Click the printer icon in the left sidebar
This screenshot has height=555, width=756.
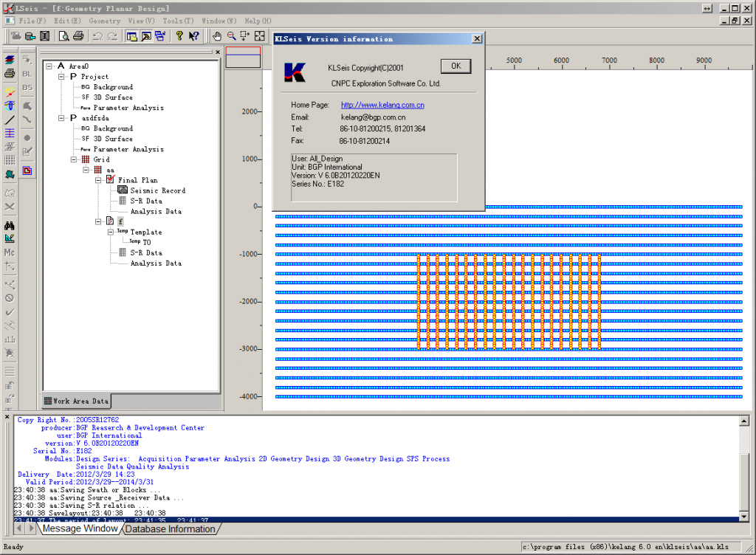point(10,73)
